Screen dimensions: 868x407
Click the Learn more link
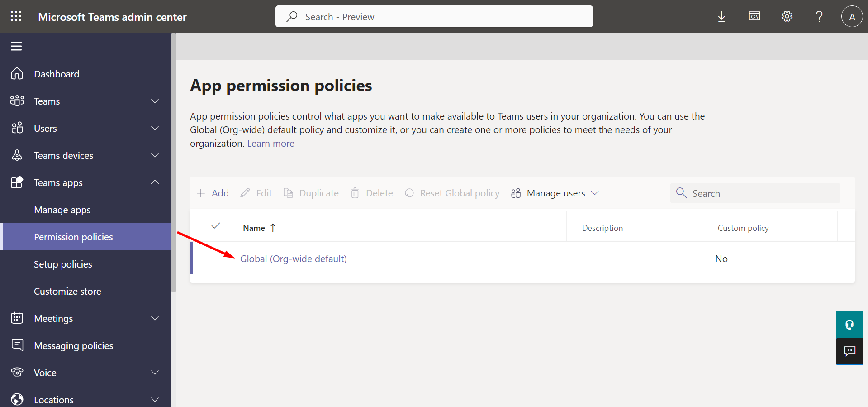(270, 144)
